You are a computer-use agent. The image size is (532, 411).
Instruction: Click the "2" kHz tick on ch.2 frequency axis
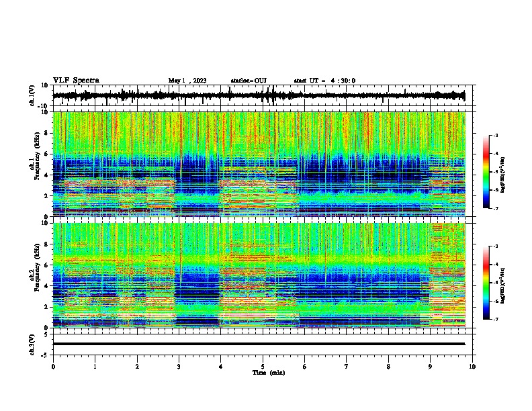point(46,307)
